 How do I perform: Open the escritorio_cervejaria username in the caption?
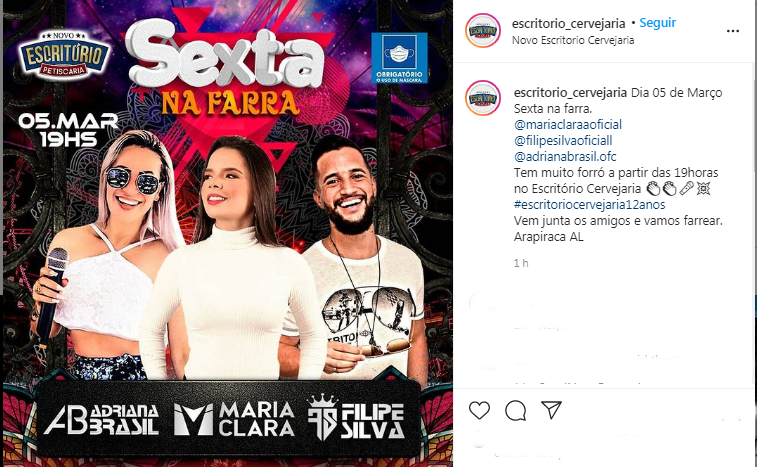point(570,93)
